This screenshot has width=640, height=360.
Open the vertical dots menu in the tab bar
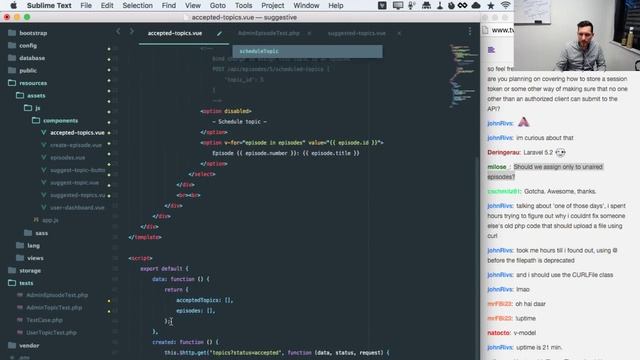coord(470,31)
